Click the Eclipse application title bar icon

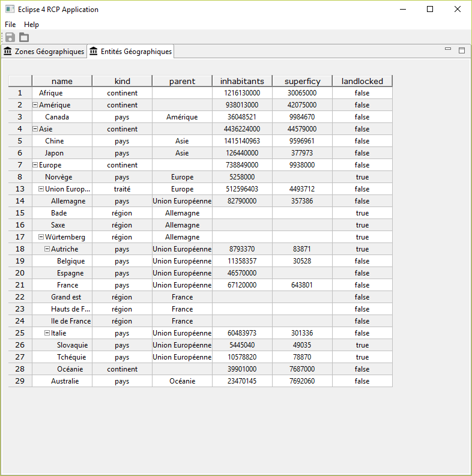[x=10, y=9]
